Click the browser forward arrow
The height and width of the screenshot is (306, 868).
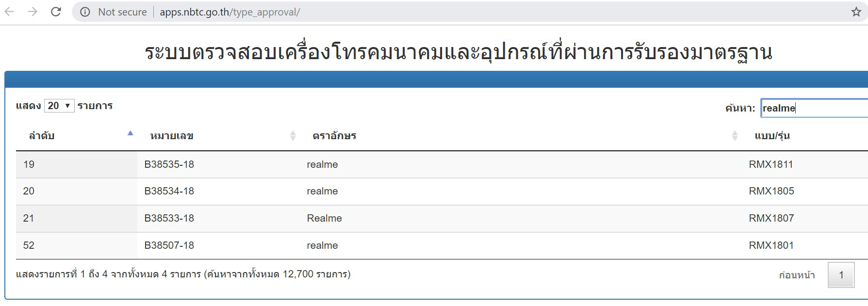[33, 12]
